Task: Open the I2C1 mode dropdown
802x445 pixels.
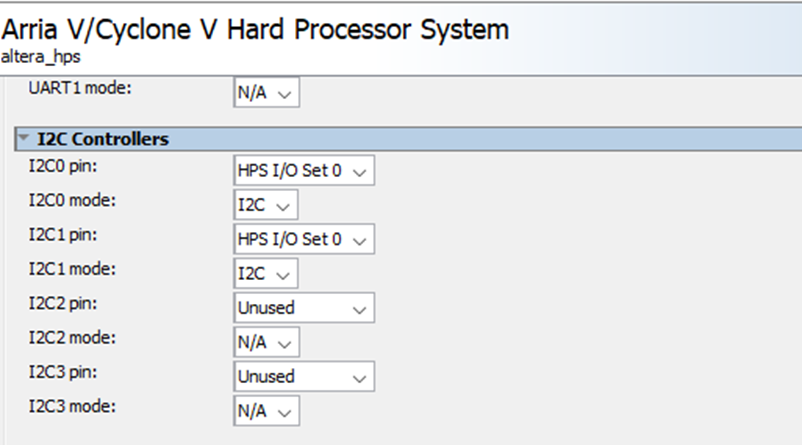Action: tap(266, 274)
